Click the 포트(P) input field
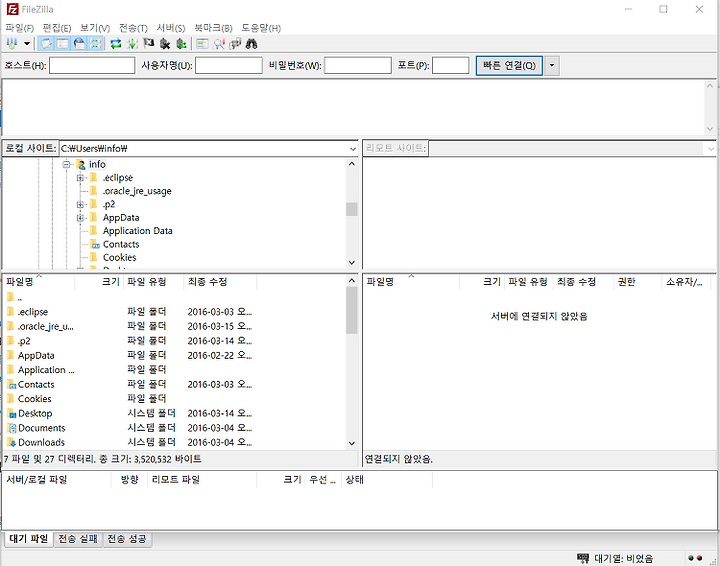The image size is (720, 566). point(450,66)
